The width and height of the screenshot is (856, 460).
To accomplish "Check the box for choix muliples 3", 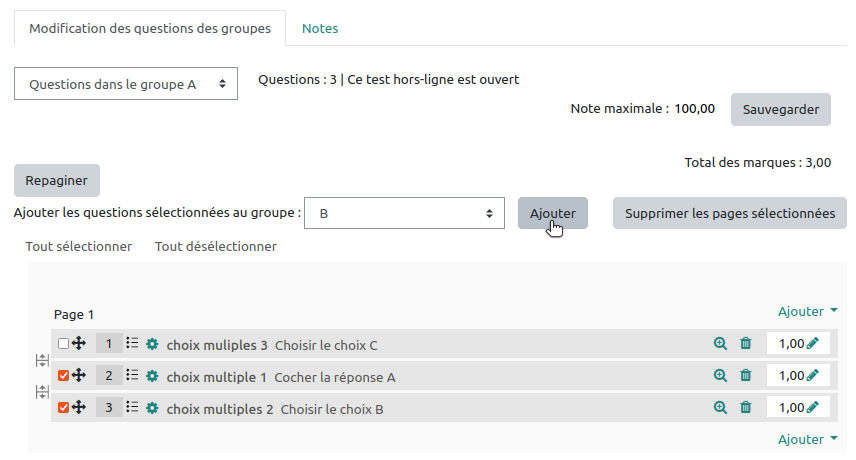I will pyautogui.click(x=64, y=344).
